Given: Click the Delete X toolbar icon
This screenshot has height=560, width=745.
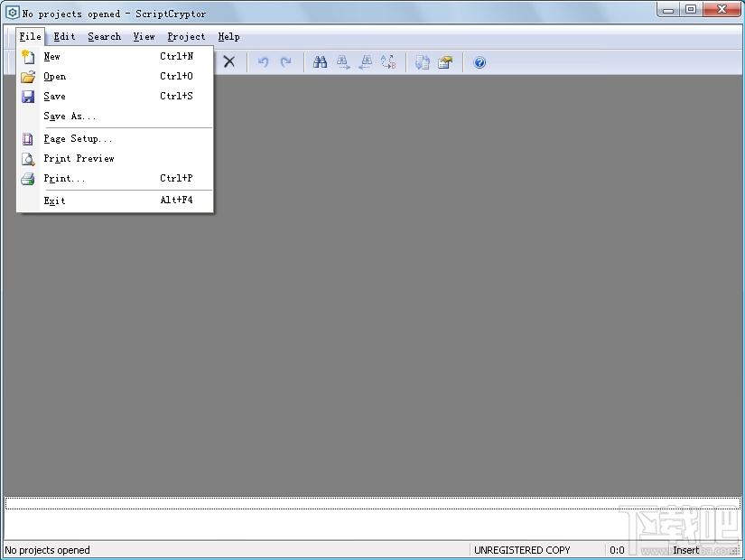Looking at the screenshot, I should coord(229,61).
